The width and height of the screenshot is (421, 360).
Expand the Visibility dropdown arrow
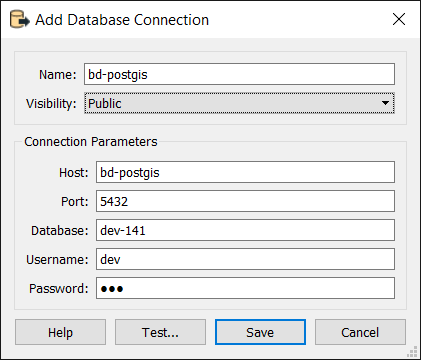click(385, 103)
